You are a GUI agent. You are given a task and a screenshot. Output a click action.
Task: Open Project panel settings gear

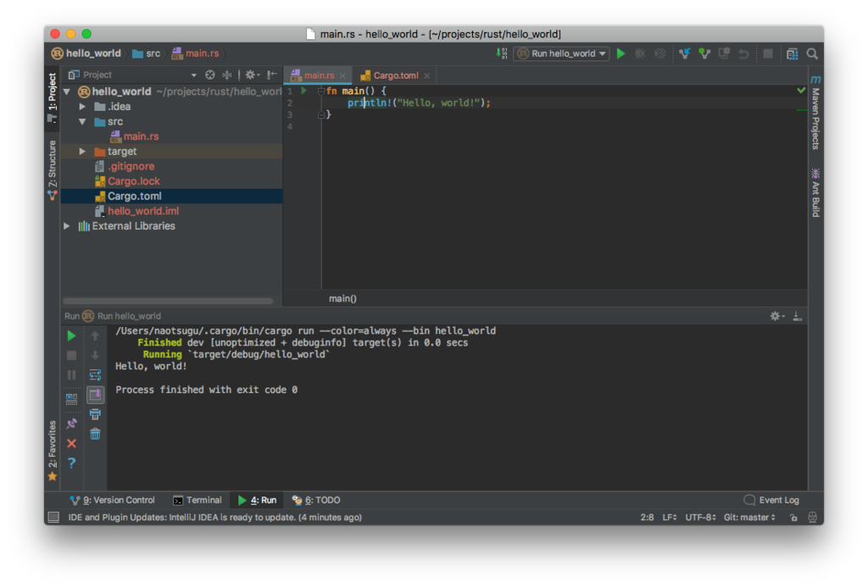pyautogui.click(x=251, y=75)
